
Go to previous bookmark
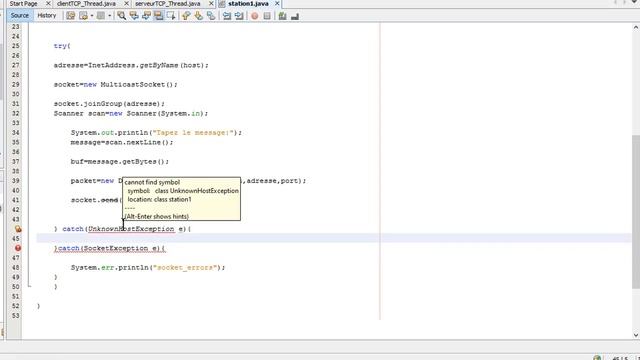pyautogui.click(x=186, y=16)
